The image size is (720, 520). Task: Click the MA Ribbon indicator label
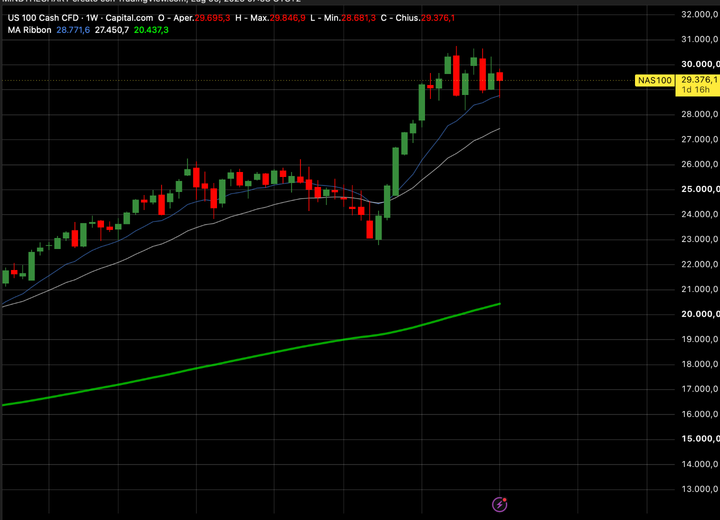[29, 30]
